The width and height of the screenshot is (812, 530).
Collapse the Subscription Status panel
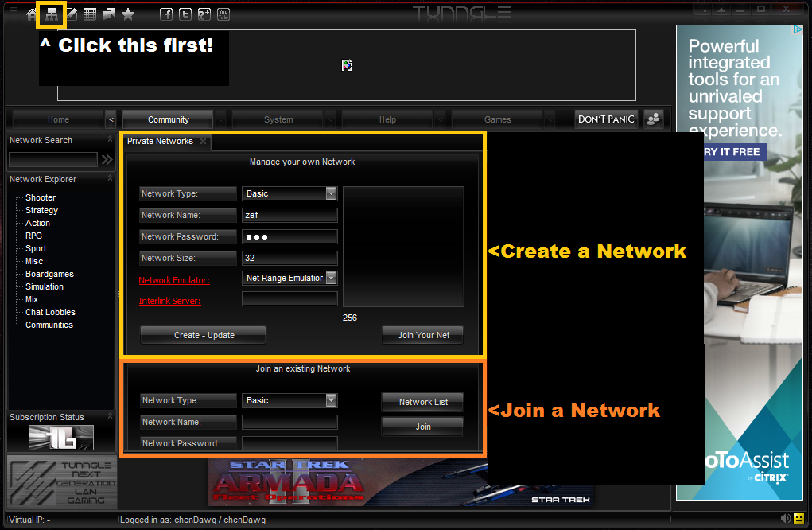[110, 417]
